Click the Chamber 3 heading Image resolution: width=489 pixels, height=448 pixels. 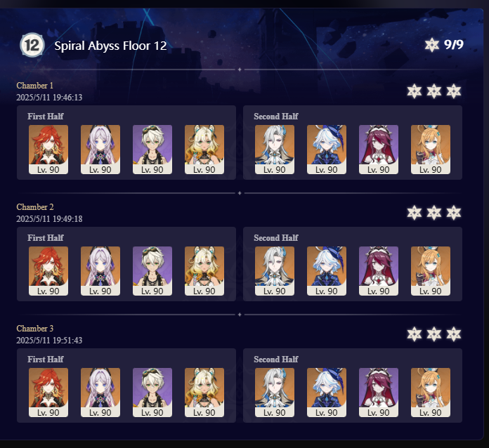click(34, 329)
